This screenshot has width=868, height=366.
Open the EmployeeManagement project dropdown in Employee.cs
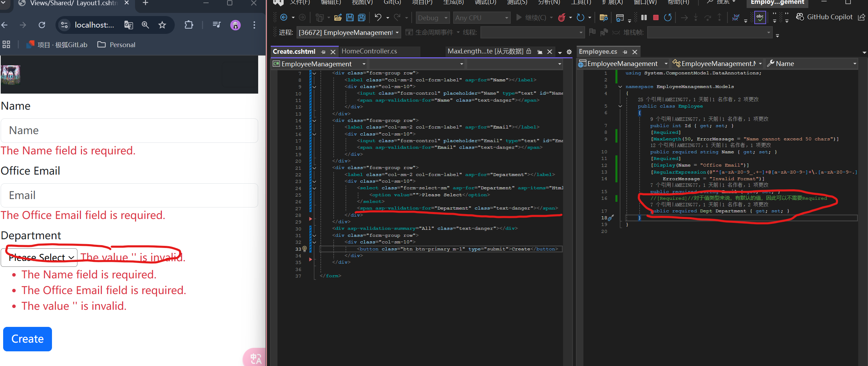pyautogui.click(x=623, y=64)
